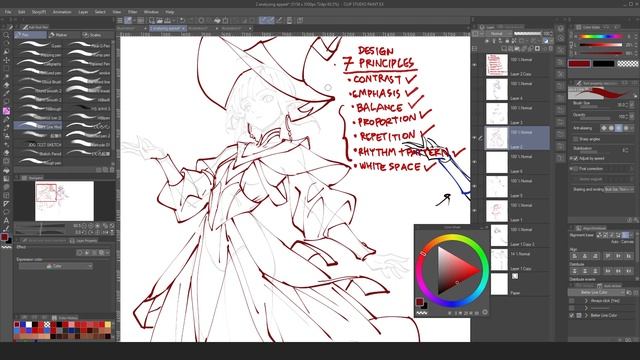
Task: Select the Calligraphy brush preset
Action: pyautogui.click(x=39, y=64)
